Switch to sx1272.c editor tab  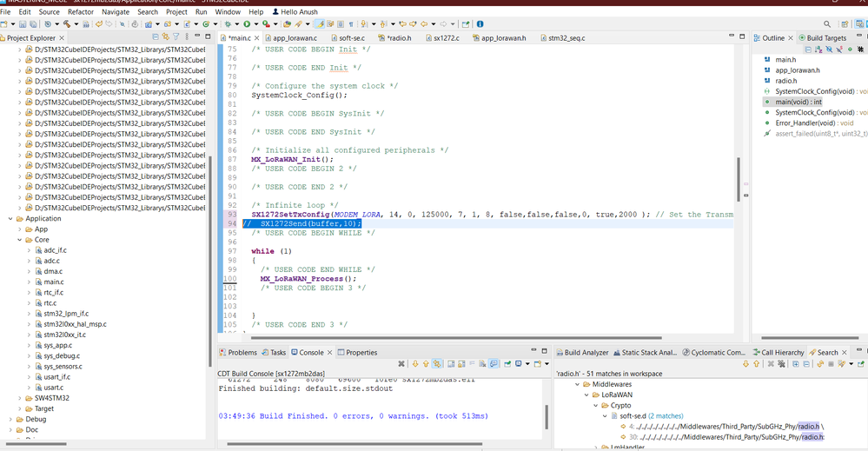(441, 37)
